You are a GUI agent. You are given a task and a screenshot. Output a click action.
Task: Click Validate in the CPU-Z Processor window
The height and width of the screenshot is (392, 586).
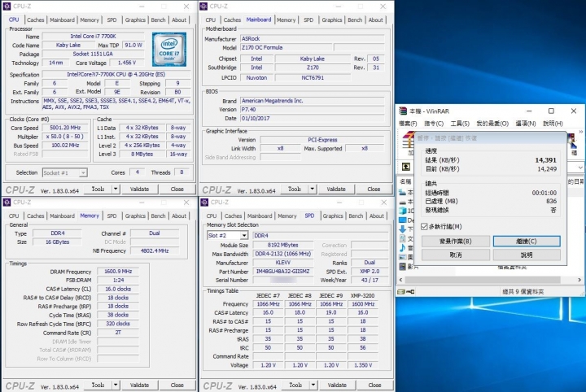[x=139, y=189]
